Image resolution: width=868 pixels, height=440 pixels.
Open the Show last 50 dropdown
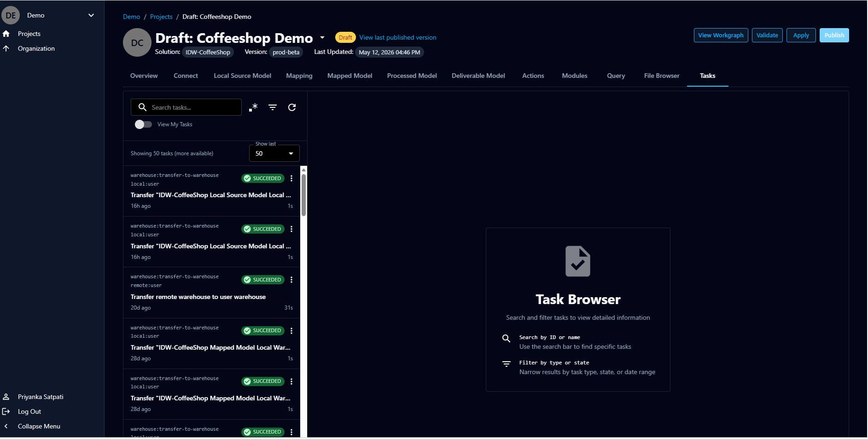click(274, 153)
